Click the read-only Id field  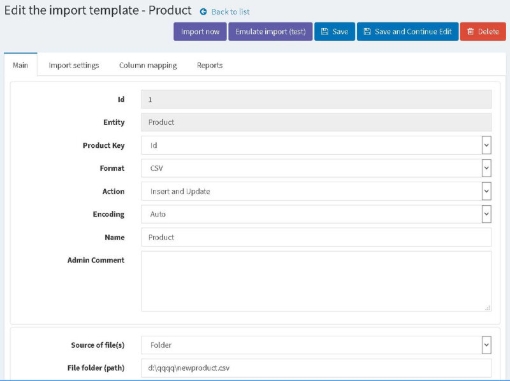316,99
